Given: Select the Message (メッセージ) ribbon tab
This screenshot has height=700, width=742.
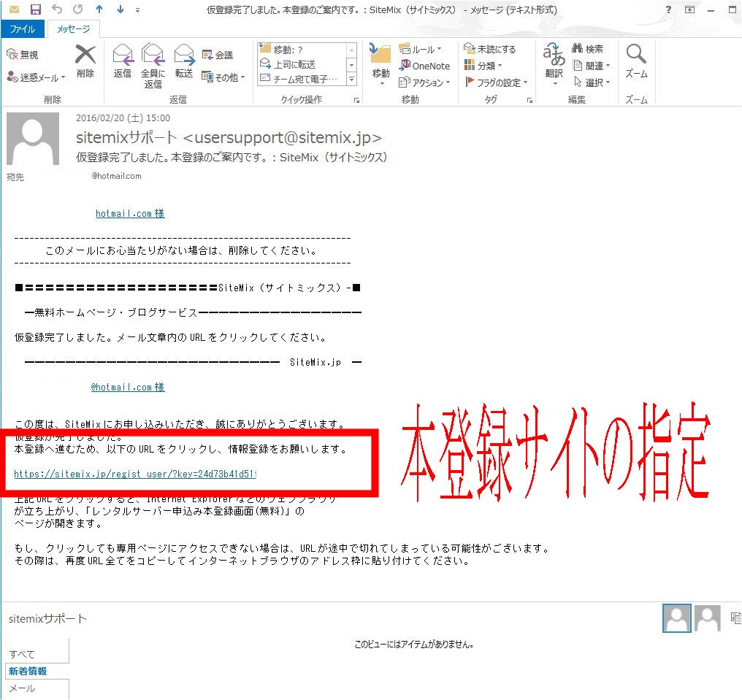Looking at the screenshot, I should [x=74, y=29].
